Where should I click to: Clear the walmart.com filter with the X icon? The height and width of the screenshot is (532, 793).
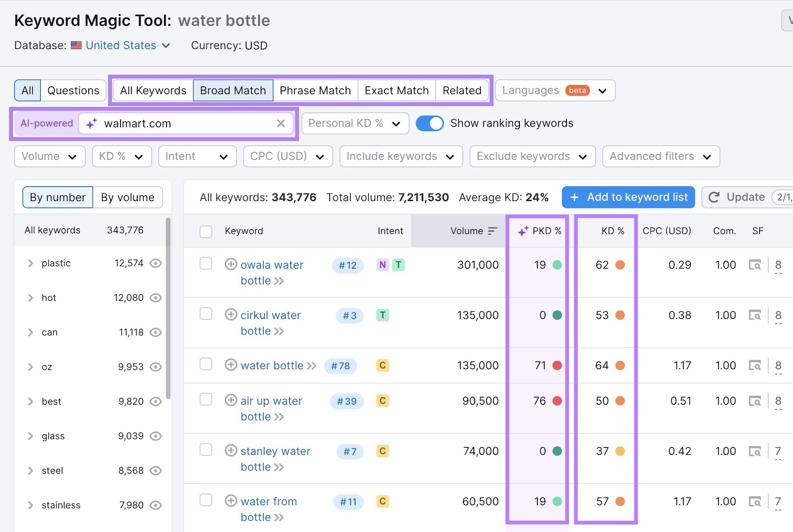[x=281, y=123]
